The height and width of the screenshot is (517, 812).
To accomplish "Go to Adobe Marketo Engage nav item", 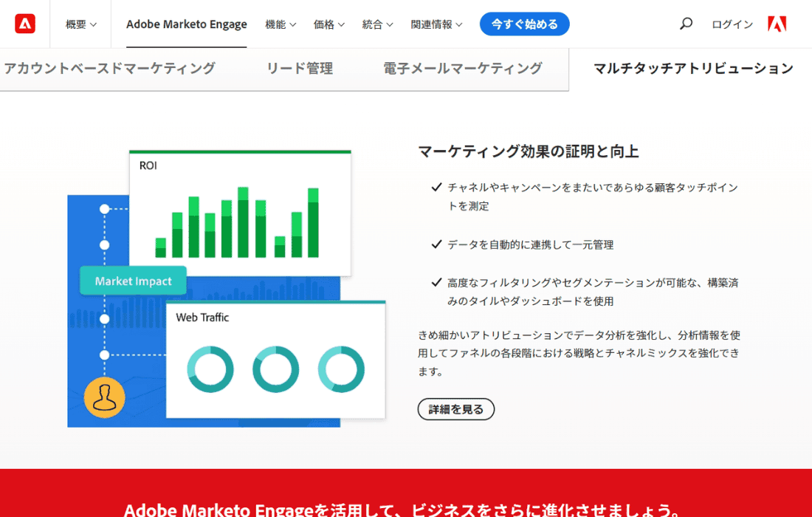I will (x=187, y=24).
